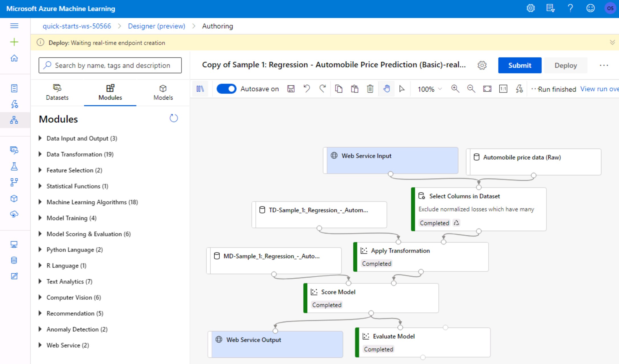
Task: Refresh the Modules list
Action: 174,118
